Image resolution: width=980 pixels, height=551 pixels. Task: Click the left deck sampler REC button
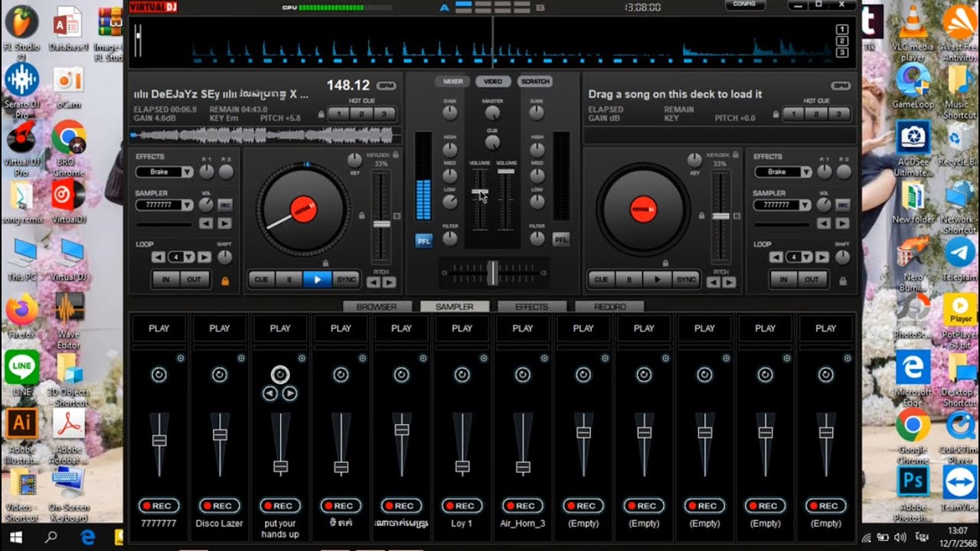tap(224, 205)
